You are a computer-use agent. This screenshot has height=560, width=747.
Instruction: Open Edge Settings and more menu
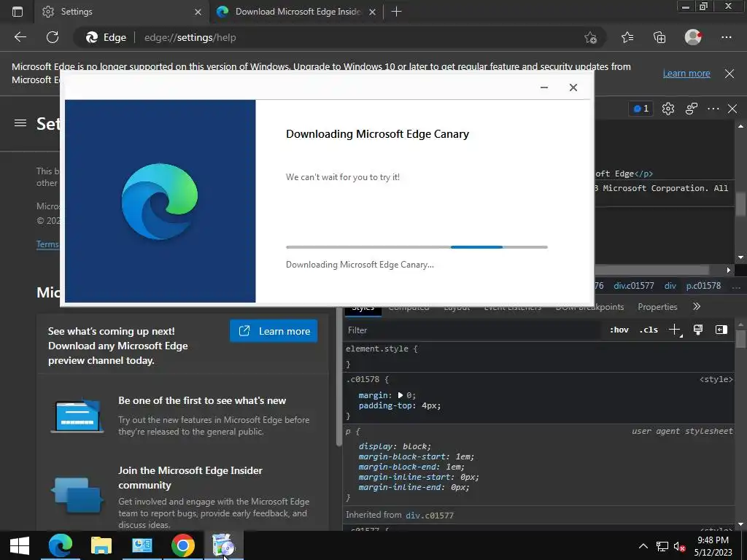(726, 37)
